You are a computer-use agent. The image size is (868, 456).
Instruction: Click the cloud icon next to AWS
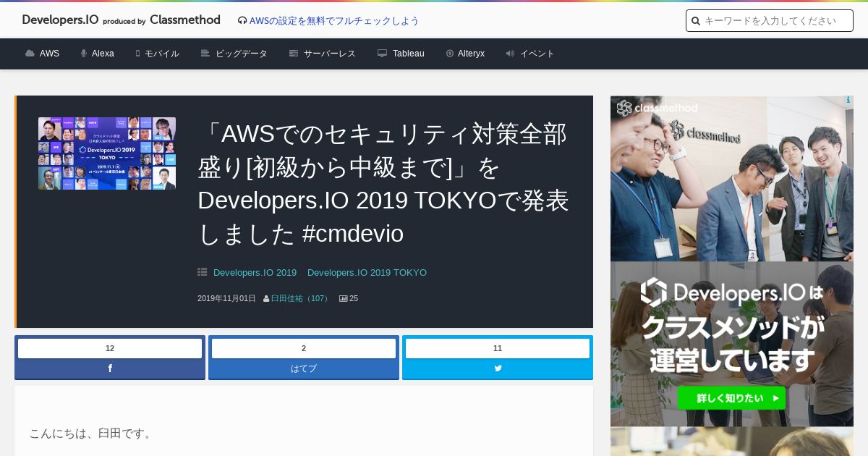pyautogui.click(x=30, y=54)
